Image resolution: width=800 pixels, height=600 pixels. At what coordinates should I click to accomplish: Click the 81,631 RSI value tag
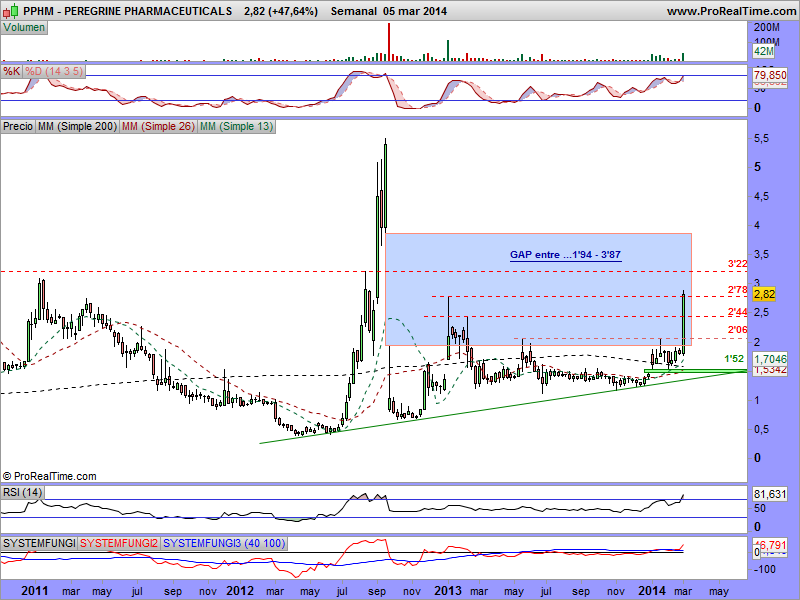point(770,494)
